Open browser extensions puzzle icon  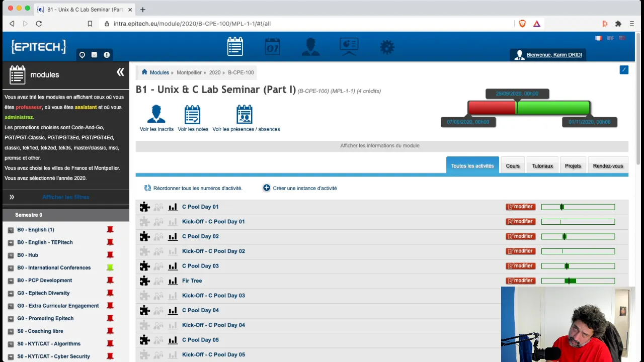618,24
